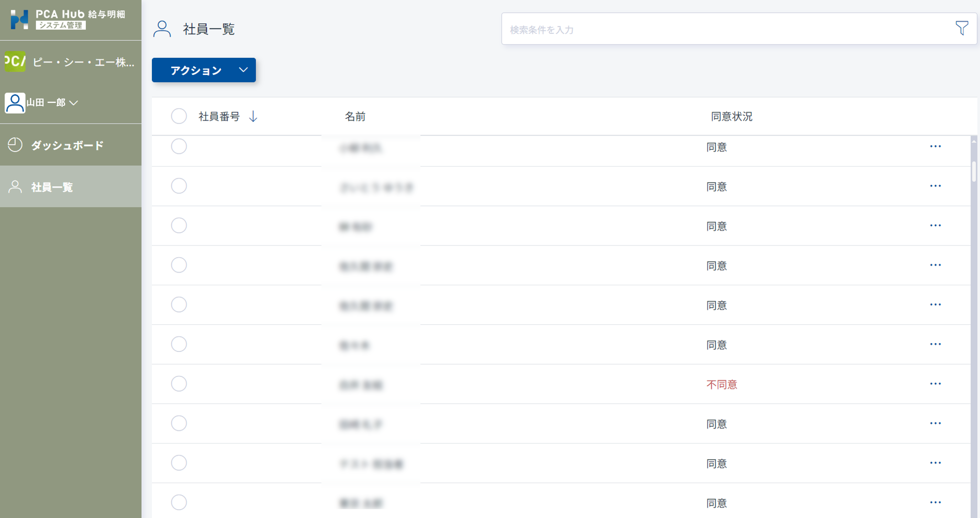980x518 pixels.
Task: Toggle the select-all checkbox in the table header
Action: click(x=179, y=116)
